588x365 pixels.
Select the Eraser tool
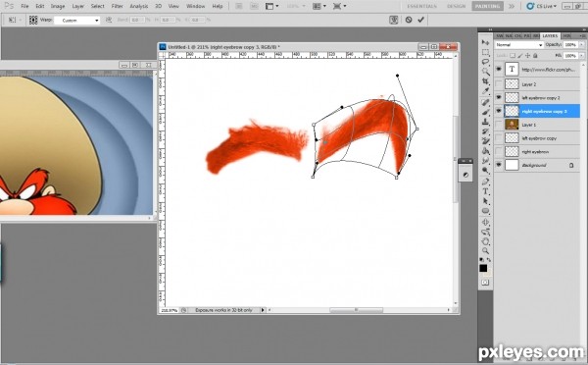(485, 141)
